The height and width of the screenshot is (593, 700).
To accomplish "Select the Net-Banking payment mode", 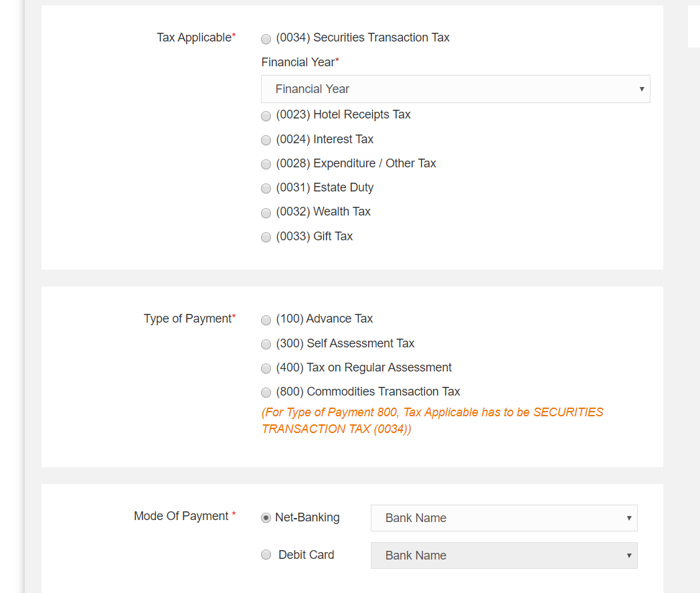I will (266, 517).
